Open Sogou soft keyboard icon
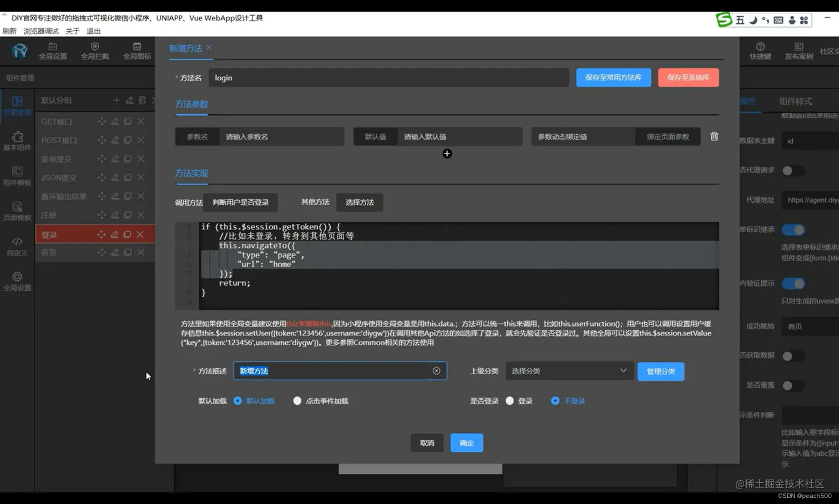The image size is (839, 504). click(779, 20)
